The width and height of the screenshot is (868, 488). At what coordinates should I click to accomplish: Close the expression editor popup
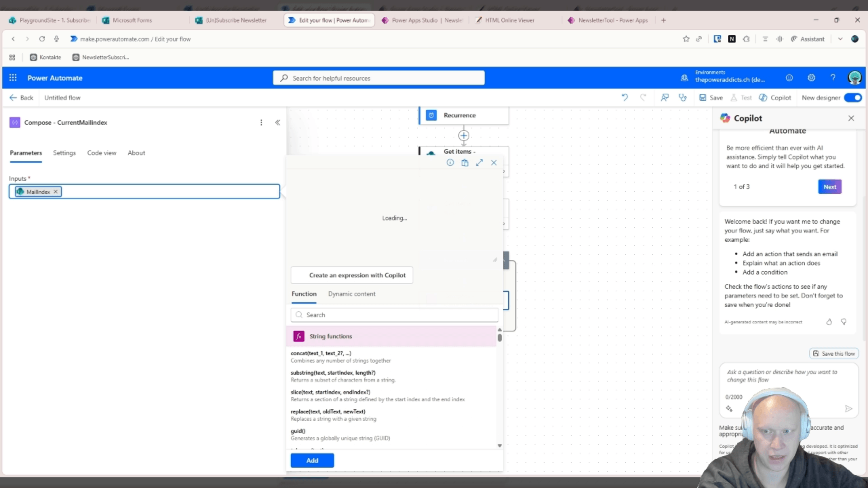494,163
